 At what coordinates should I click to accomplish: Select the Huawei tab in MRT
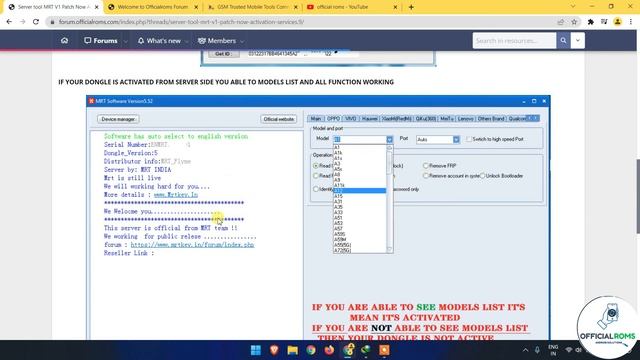(369, 118)
